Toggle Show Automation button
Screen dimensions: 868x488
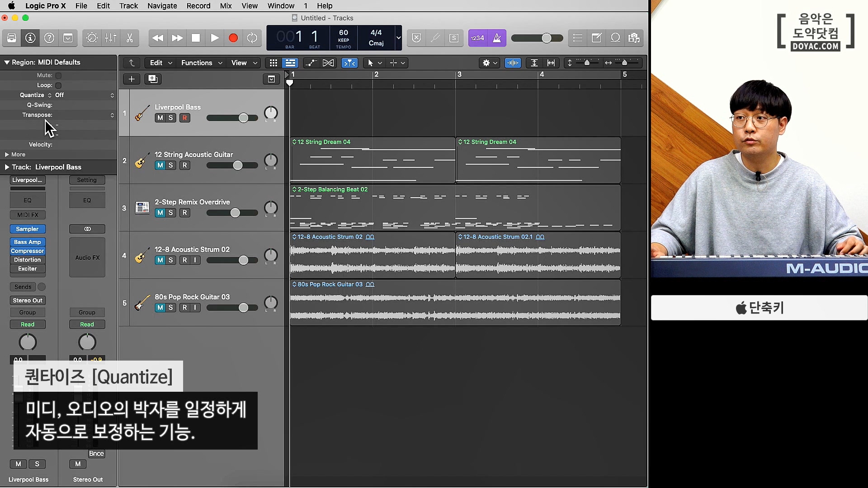pos(311,63)
